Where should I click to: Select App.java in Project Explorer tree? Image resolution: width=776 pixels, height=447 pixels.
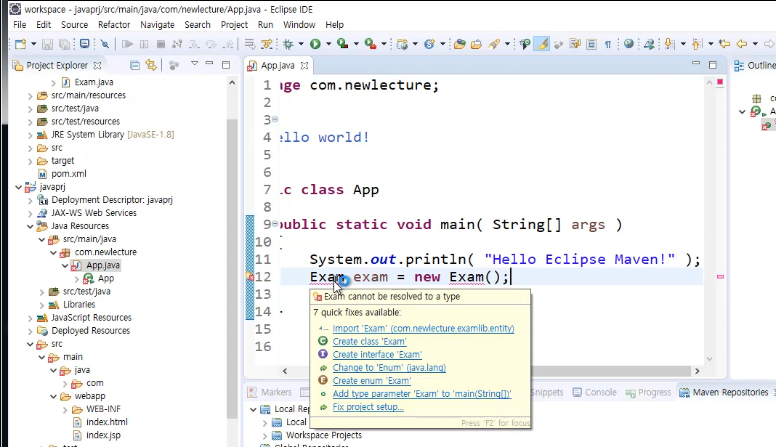click(103, 265)
